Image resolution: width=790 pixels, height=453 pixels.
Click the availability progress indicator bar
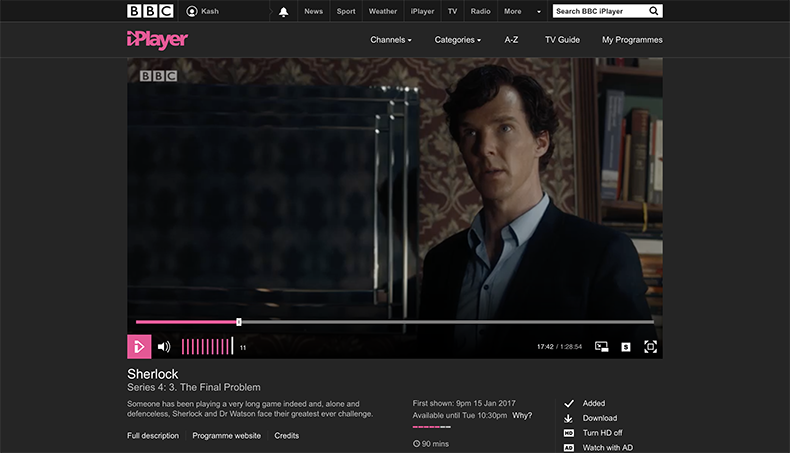[x=432, y=427]
